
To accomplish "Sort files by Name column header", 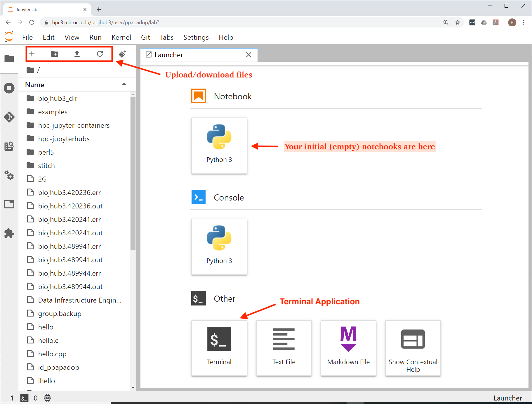I will click(77, 84).
